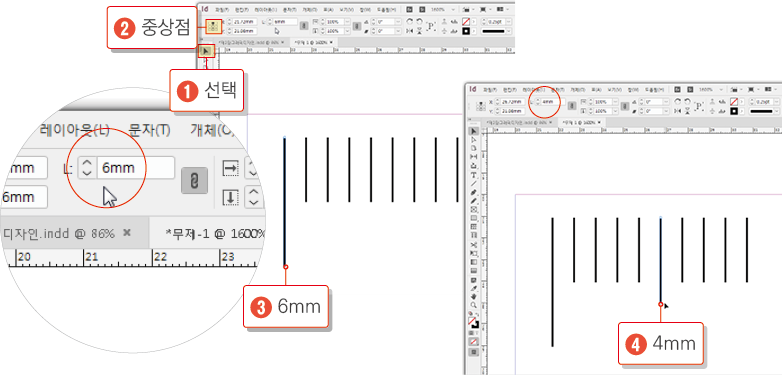Choose the Rectangle Frame tool in right window
The width and height of the screenshot is (782, 375).
[474, 209]
